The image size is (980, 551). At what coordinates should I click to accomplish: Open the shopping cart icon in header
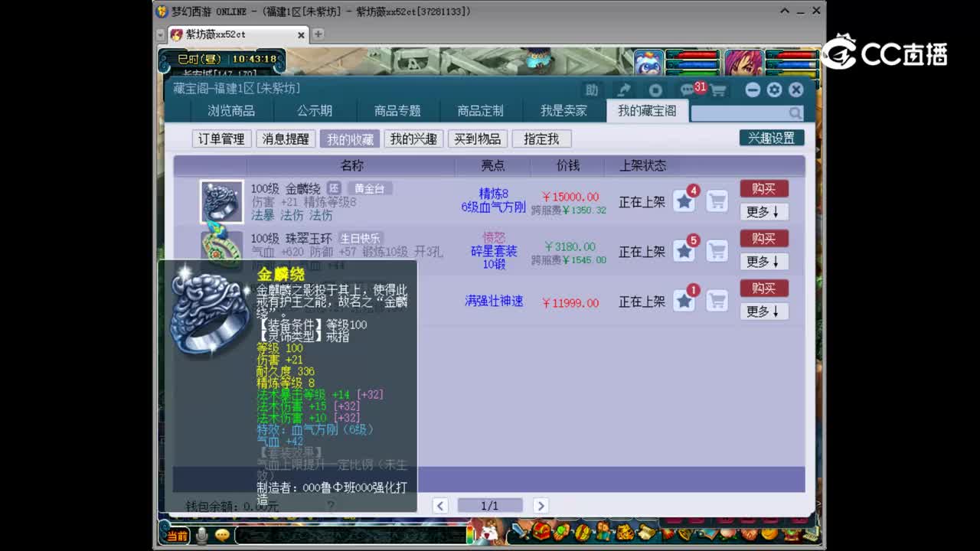[x=718, y=90]
